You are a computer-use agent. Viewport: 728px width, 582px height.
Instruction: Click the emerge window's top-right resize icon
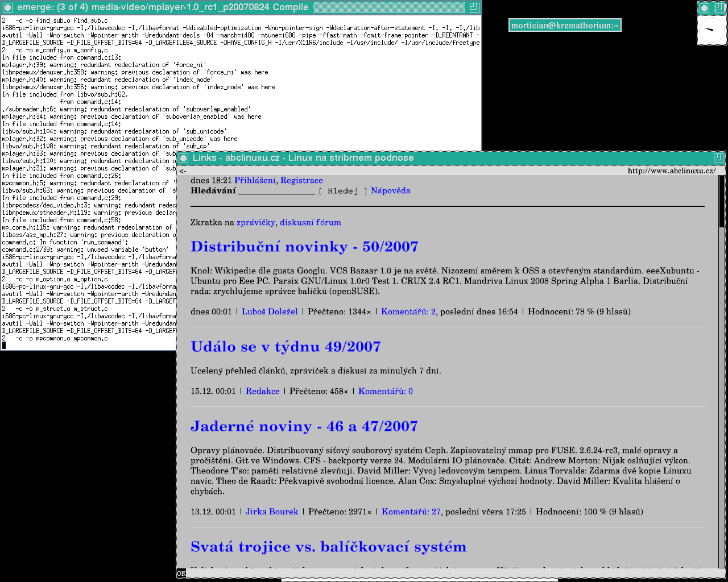474,7
